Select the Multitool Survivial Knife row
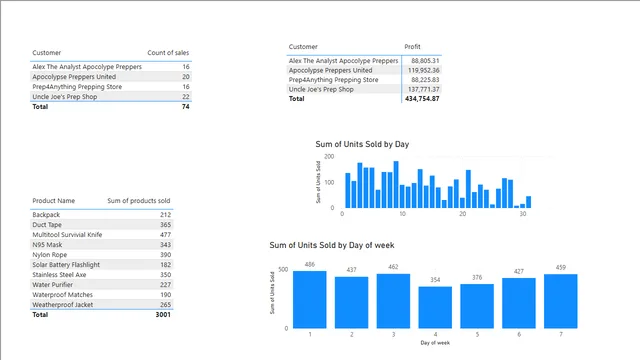Image resolution: width=640 pixels, height=360 pixels. pyautogui.click(x=102, y=235)
